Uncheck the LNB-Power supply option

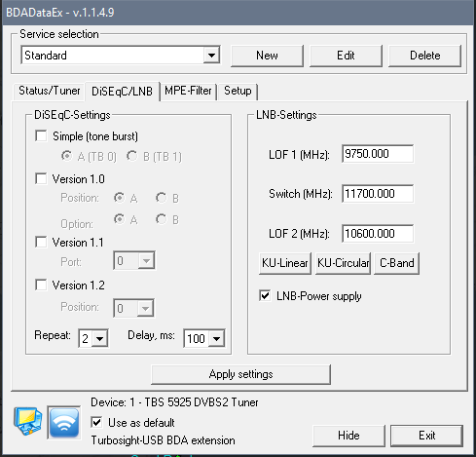click(x=265, y=295)
